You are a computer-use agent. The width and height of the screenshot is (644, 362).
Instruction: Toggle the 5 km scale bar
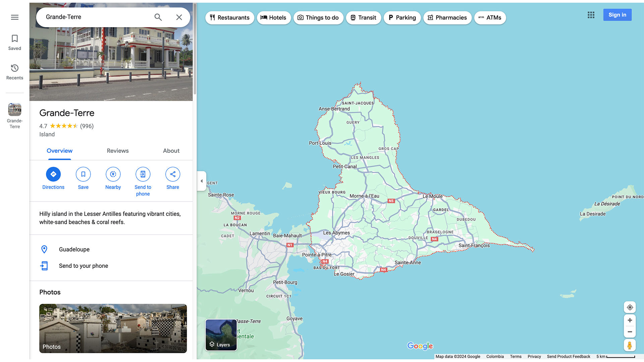click(x=615, y=357)
